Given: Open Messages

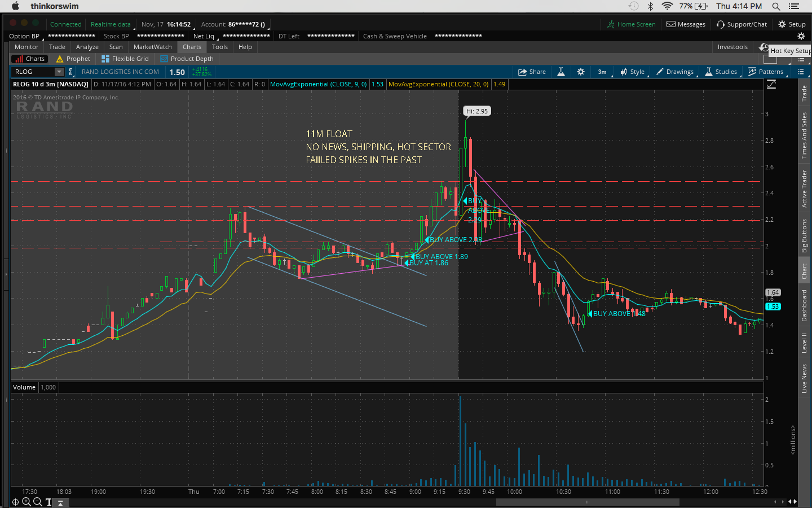Looking at the screenshot, I should pyautogui.click(x=686, y=24).
